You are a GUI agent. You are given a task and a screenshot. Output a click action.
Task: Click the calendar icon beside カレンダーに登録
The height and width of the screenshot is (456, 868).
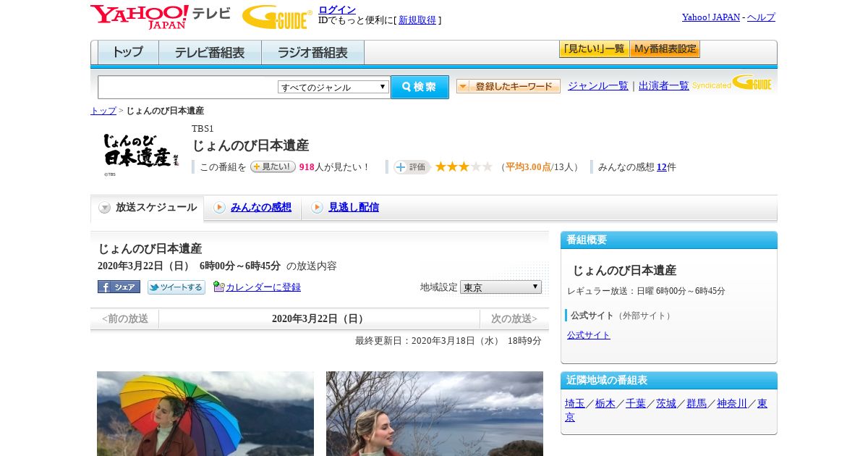click(219, 287)
